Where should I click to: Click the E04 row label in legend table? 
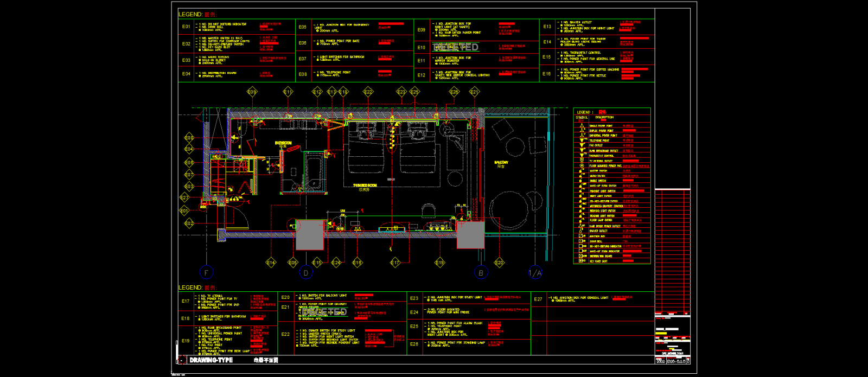coord(186,74)
